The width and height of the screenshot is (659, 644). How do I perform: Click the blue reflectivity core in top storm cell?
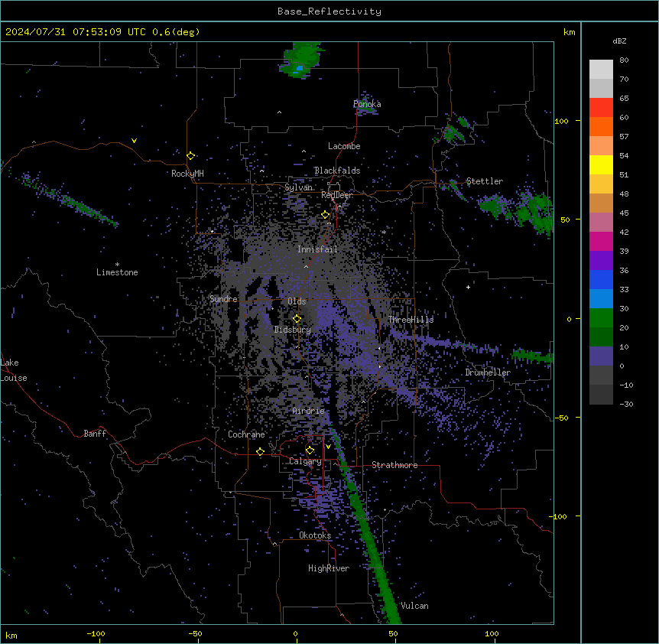pyautogui.click(x=300, y=68)
